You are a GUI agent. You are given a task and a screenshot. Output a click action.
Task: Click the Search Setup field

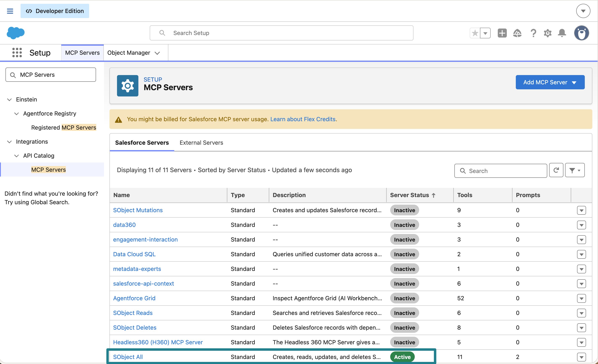pyautogui.click(x=282, y=33)
